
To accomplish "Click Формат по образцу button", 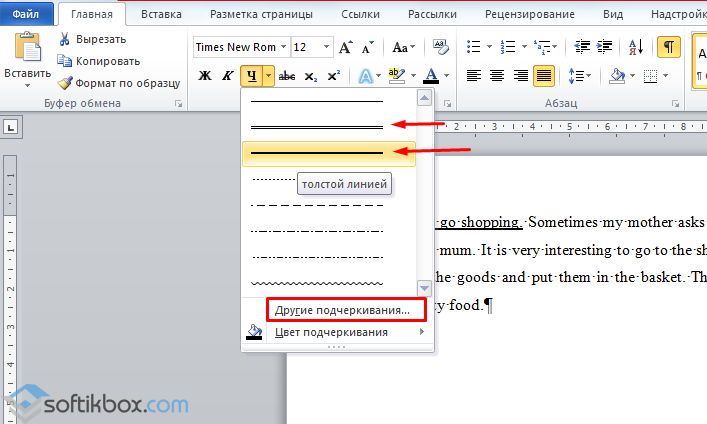I will pyautogui.click(x=118, y=83).
